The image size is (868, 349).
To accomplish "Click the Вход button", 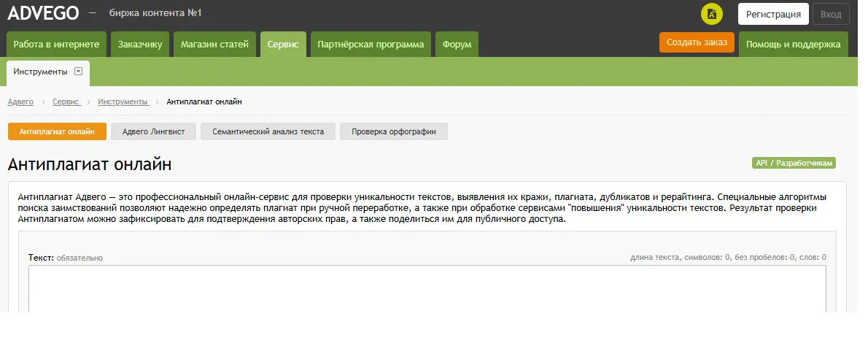I will click(831, 15).
